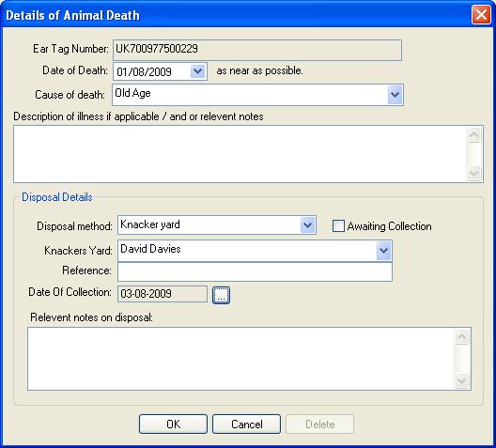The width and height of the screenshot is (496, 448).
Task: Click the ellipsis date picker button
Action: 221,295
